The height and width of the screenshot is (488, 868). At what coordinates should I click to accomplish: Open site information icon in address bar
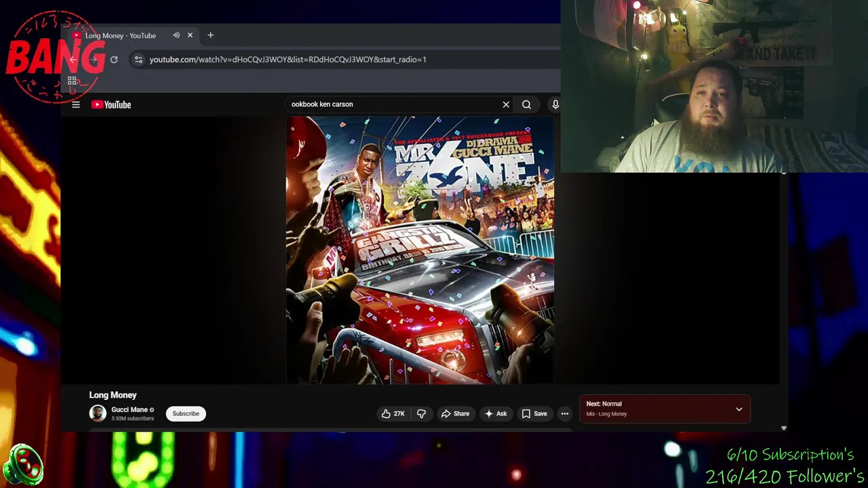point(138,60)
